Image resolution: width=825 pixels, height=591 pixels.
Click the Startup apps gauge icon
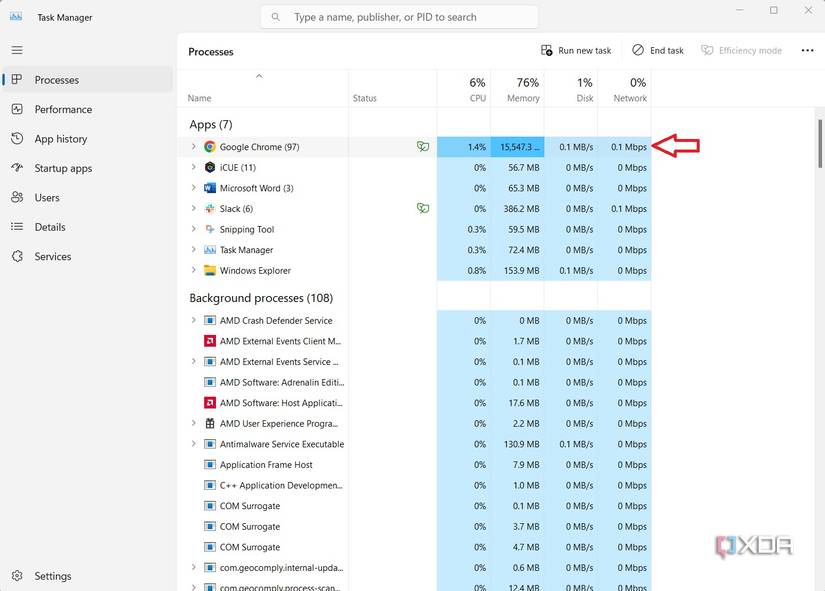(17, 168)
